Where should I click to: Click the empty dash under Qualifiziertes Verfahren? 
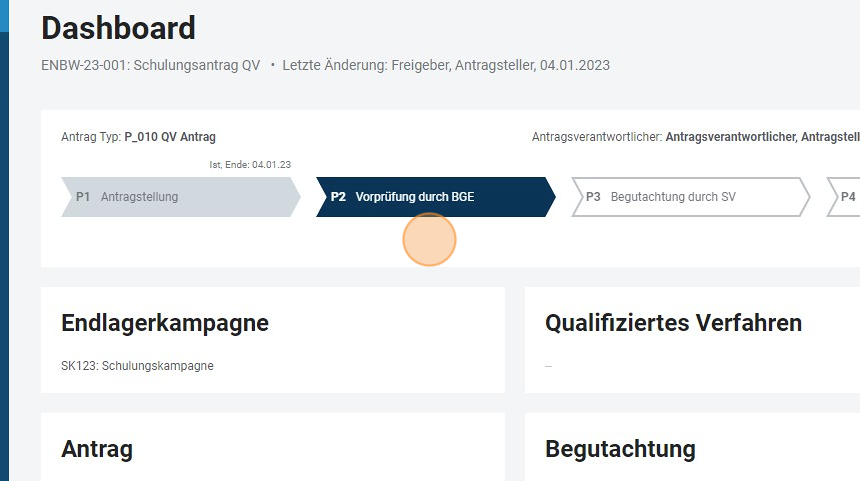point(548,367)
